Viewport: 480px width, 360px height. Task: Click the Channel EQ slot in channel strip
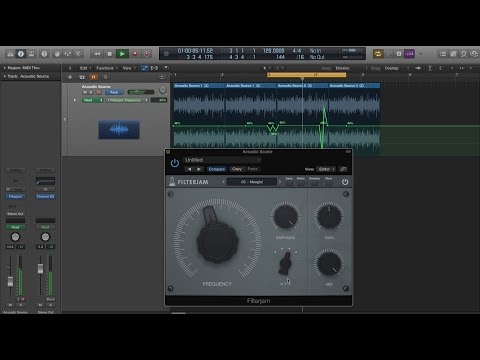[45, 196]
